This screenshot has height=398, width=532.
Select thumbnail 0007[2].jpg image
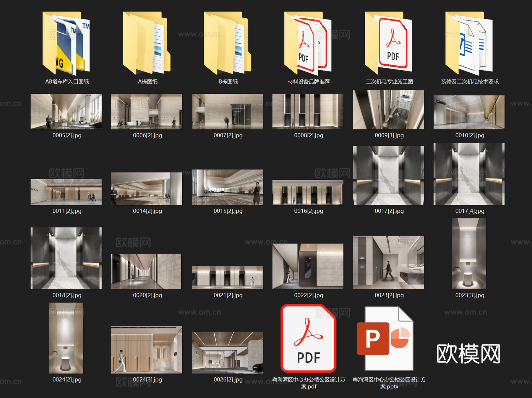[227, 112]
